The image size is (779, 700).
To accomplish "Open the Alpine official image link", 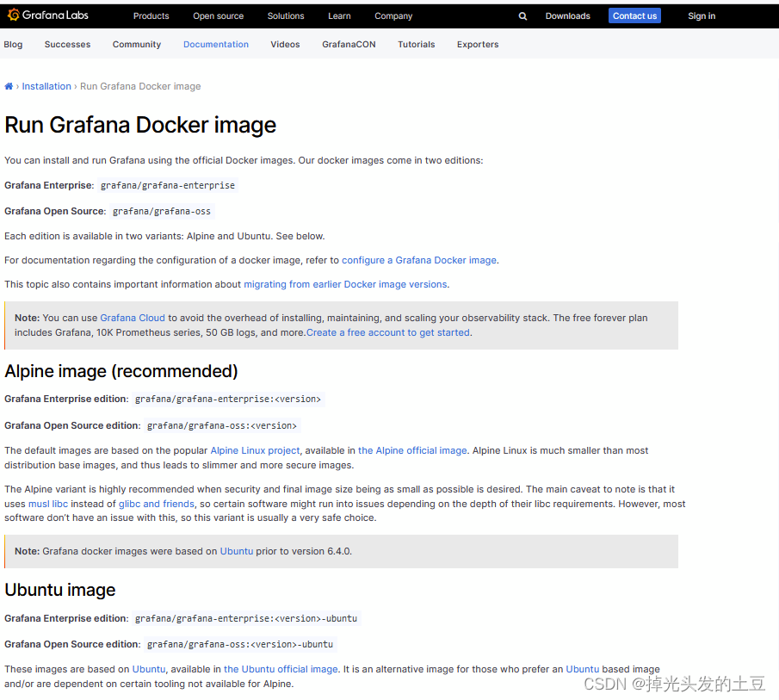I will pyautogui.click(x=412, y=450).
